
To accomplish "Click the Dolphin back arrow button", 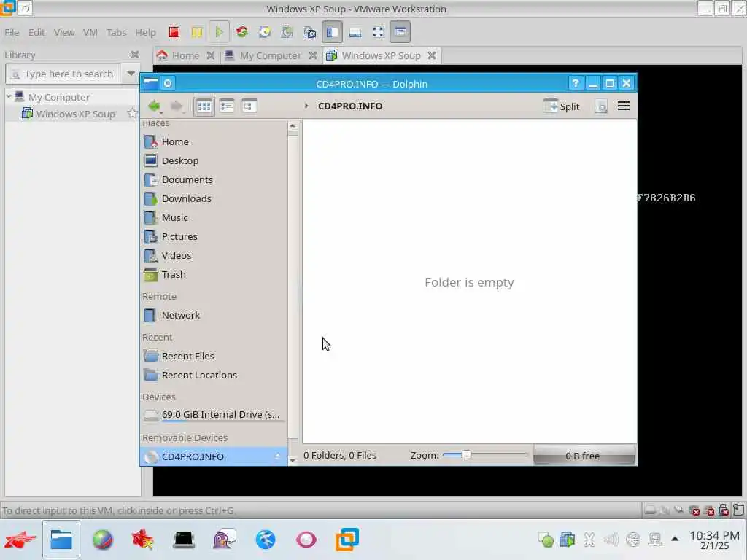I will [155, 106].
